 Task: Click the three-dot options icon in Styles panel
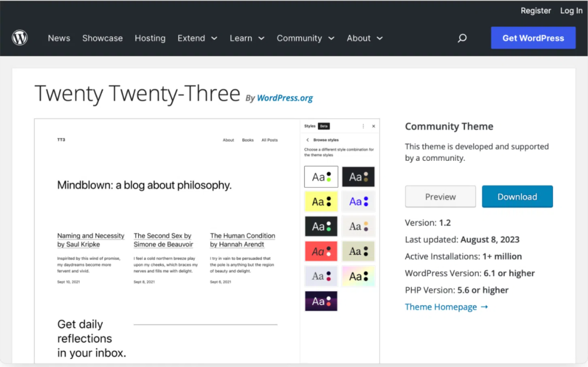click(363, 126)
